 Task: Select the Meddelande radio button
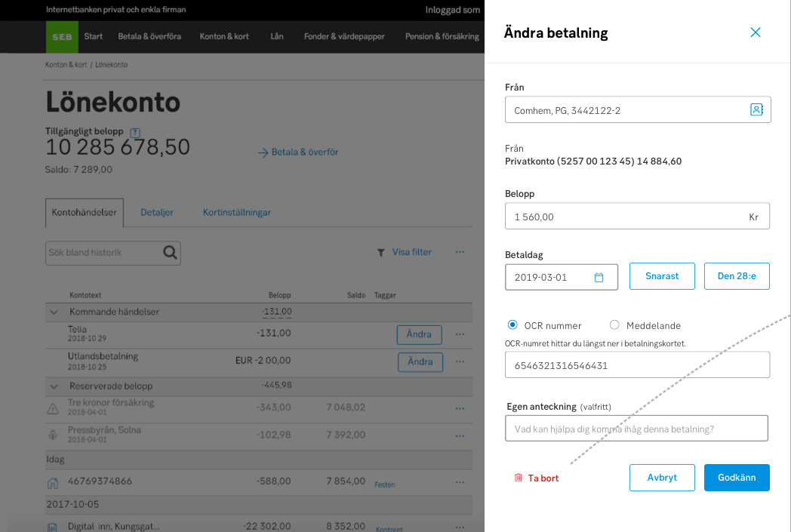pyautogui.click(x=614, y=325)
